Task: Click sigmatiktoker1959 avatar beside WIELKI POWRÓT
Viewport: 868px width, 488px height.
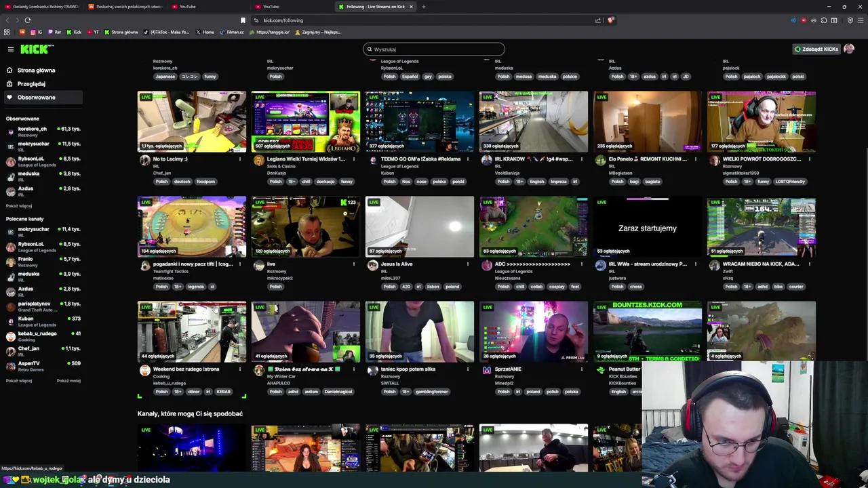Action: 714,161
